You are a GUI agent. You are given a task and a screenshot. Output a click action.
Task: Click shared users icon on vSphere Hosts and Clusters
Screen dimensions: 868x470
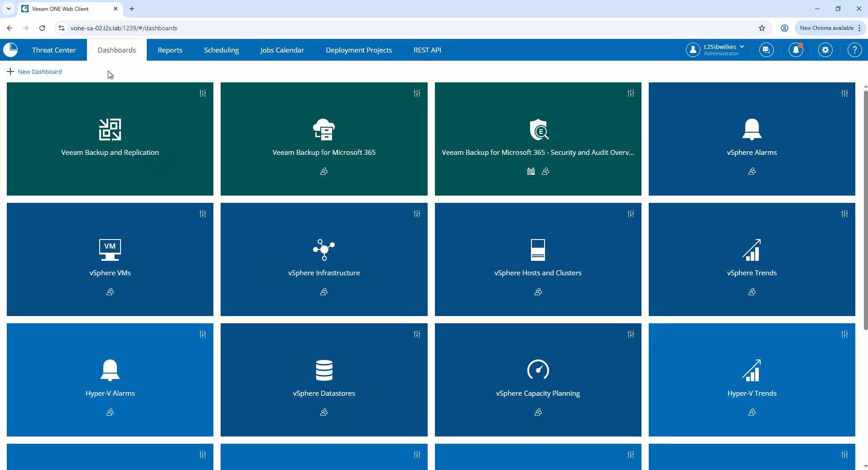click(538, 292)
